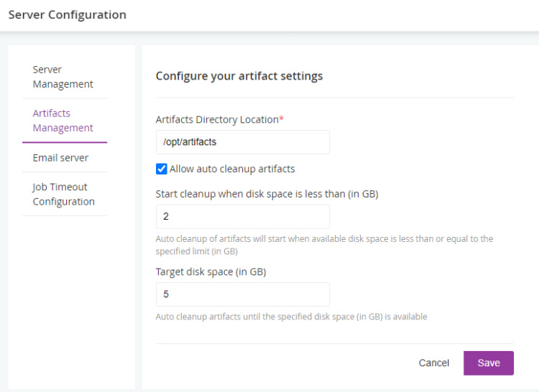Click the 'Start cleanup when disk space' label
539x392 pixels.
click(267, 194)
